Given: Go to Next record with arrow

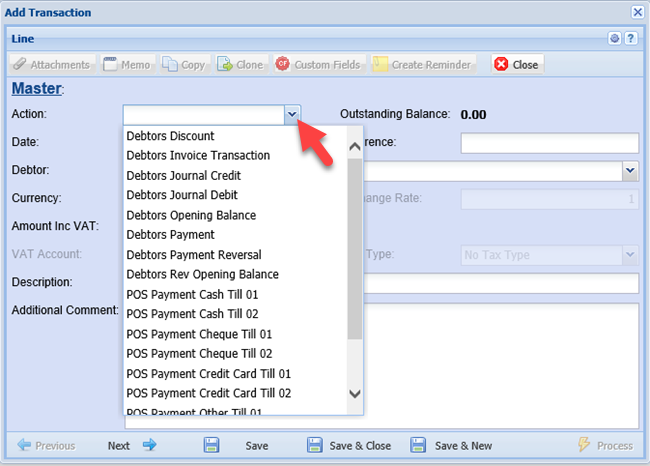Looking at the screenshot, I should [x=132, y=446].
